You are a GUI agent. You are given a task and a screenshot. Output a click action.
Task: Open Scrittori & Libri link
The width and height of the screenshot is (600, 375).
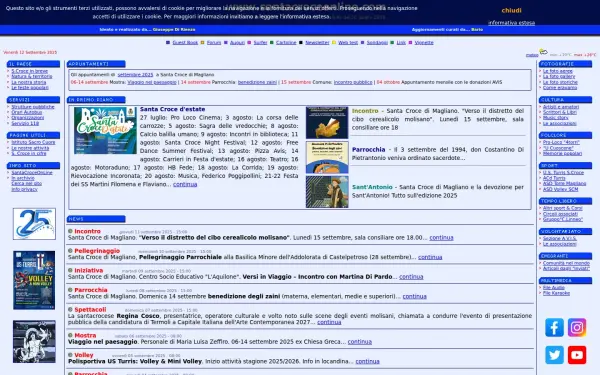[x=560, y=112]
